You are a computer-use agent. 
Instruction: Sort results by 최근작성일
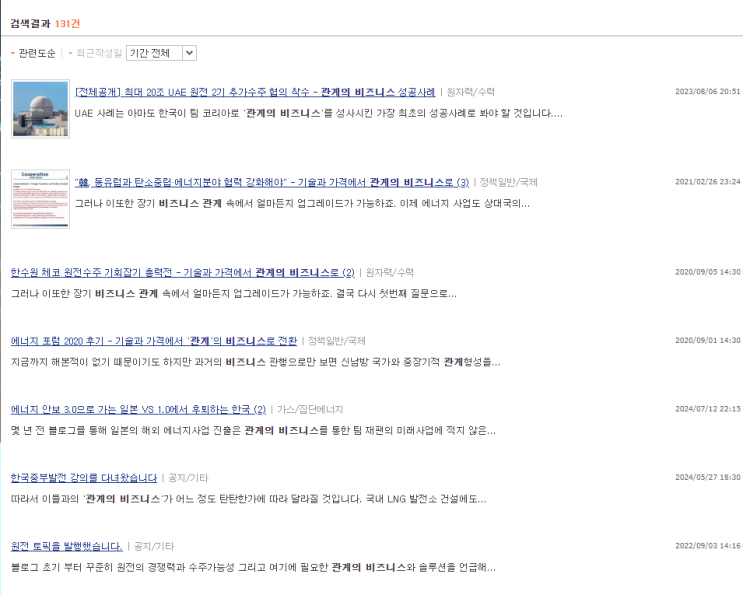99,53
